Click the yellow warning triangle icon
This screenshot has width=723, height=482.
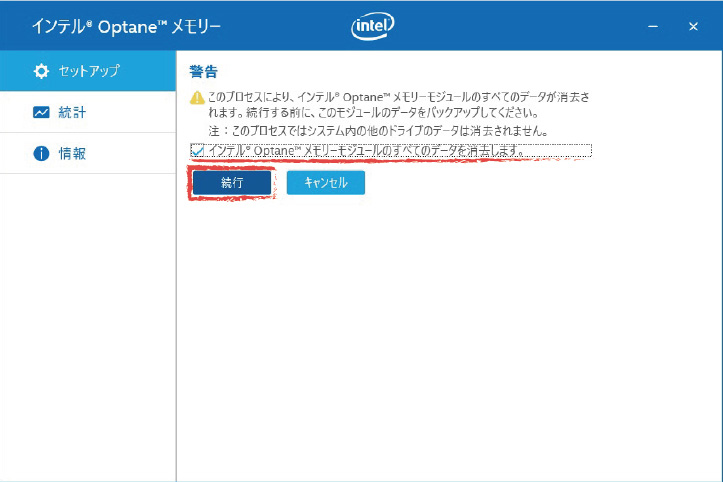click(x=197, y=98)
